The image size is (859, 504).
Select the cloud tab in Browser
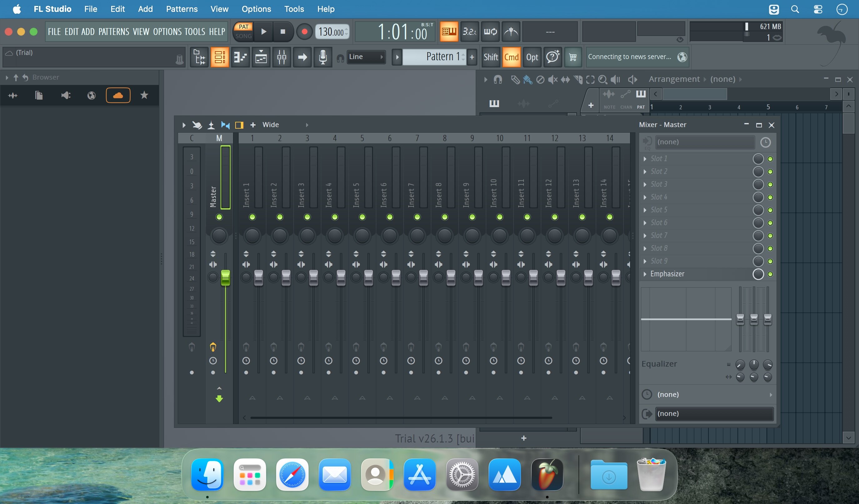[x=118, y=96]
